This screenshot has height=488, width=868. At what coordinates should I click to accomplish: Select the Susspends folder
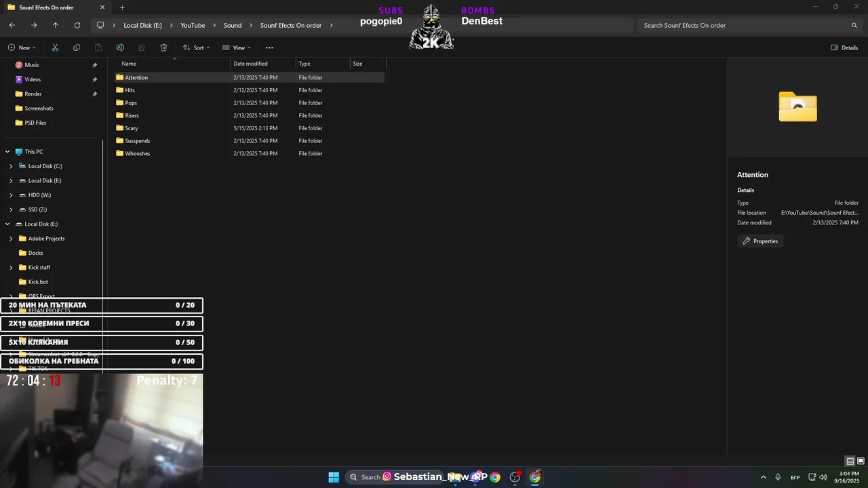point(137,141)
